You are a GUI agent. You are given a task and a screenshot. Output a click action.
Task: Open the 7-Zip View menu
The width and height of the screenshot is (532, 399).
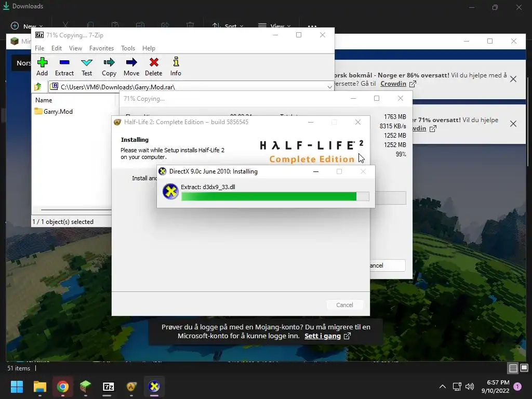point(75,48)
